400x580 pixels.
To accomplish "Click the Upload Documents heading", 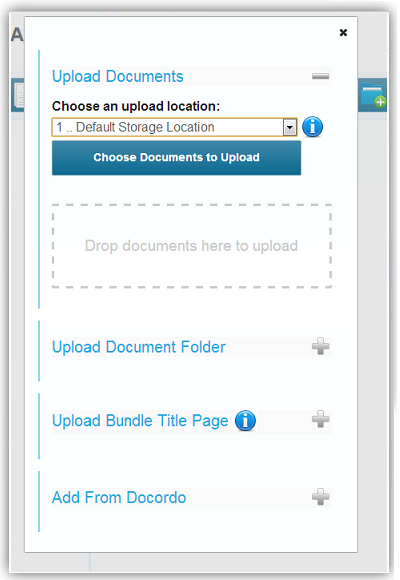I will 118,77.
